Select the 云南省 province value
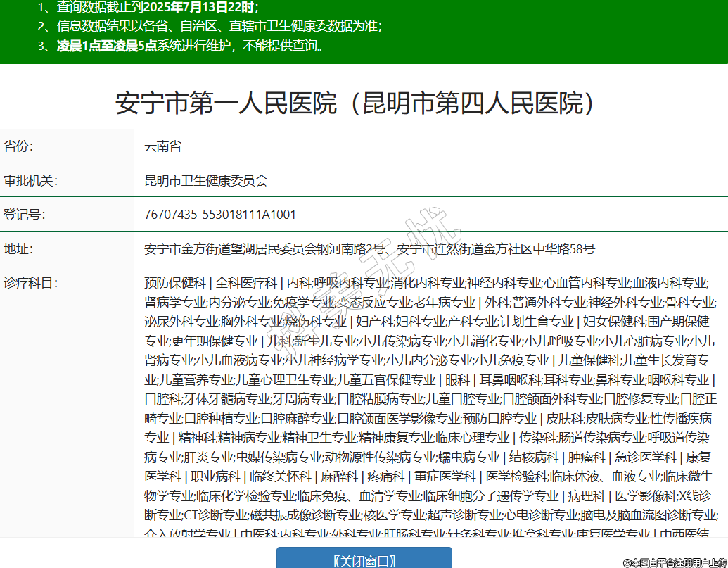 click(162, 146)
